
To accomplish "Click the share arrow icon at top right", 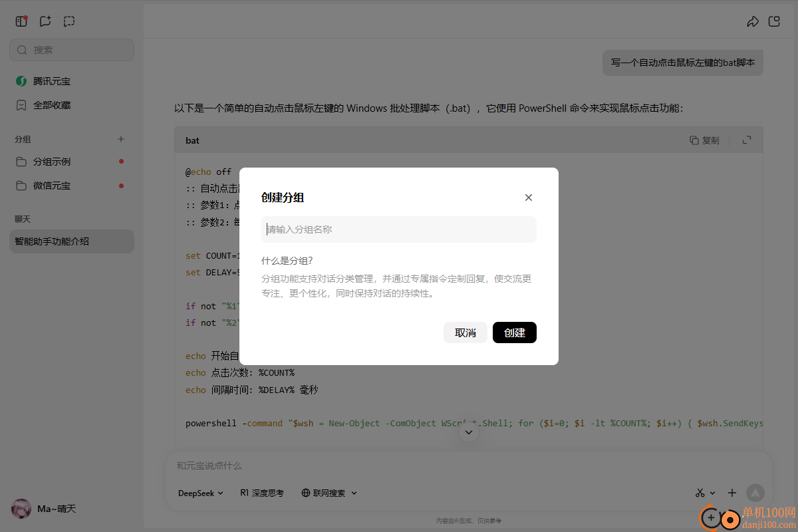I will point(753,21).
